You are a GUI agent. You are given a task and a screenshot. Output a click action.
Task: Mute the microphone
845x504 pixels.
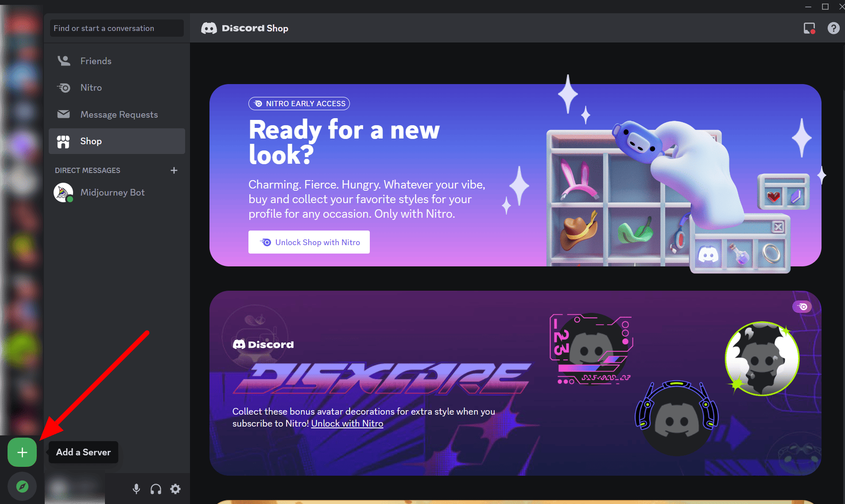point(136,489)
